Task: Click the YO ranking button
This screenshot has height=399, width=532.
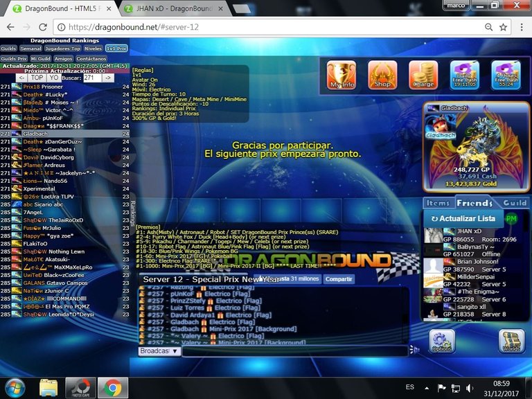Action: coord(53,78)
